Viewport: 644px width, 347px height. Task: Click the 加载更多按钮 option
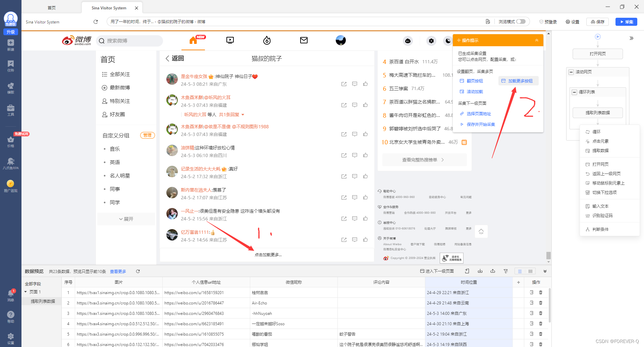[x=518, y=81]
